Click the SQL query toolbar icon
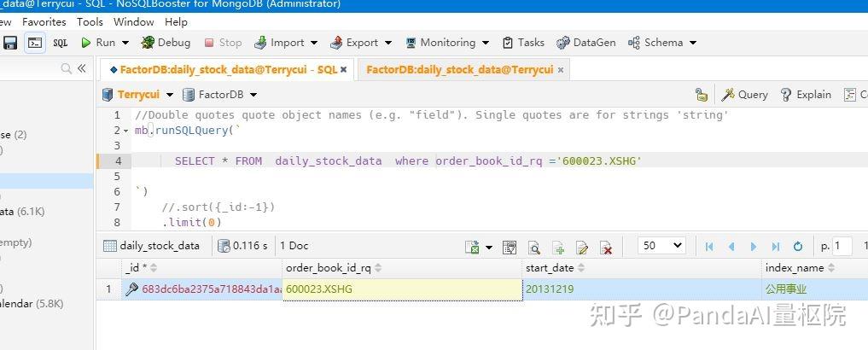The width and height of the screenshot is (868, 350). point(61,43)
